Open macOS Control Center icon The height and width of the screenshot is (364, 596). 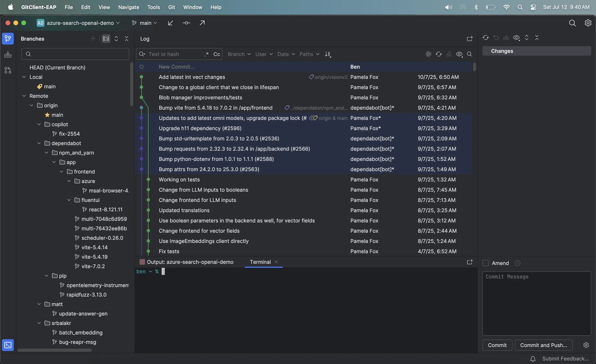533,7
